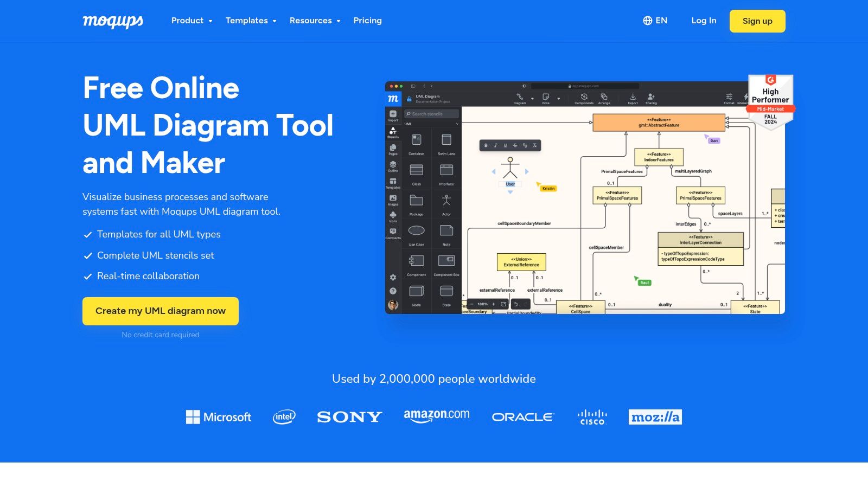Select the IndoorFeatures box
Image resolution: width=868 pixels, height=488 pixels.
(659, 157)
